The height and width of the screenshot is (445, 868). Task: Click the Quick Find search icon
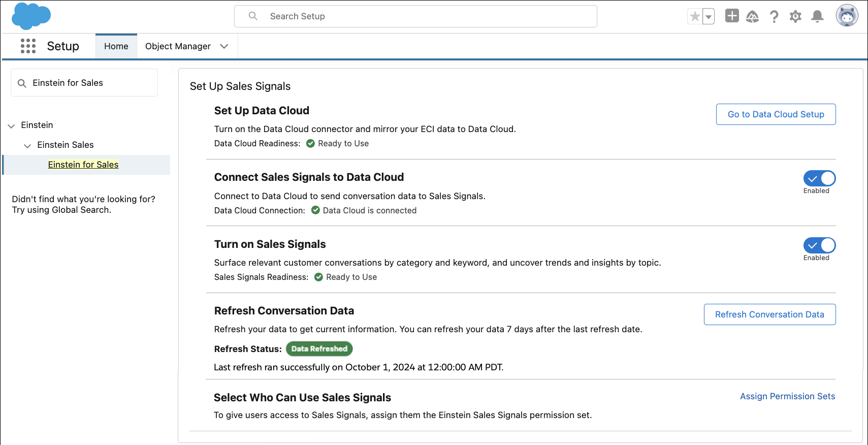(22, 83)
